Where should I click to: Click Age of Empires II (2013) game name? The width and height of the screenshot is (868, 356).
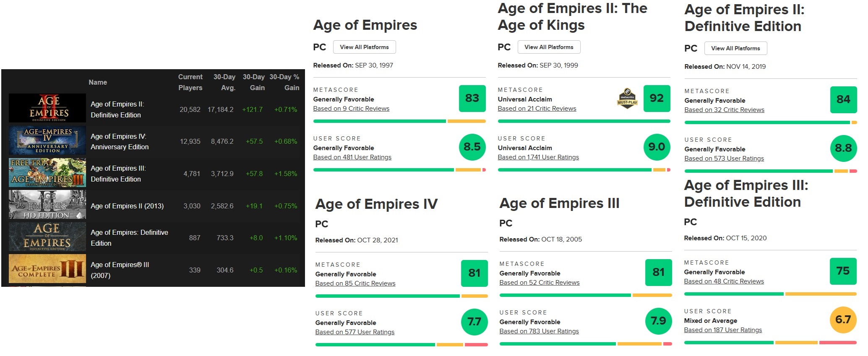(127, 206)
